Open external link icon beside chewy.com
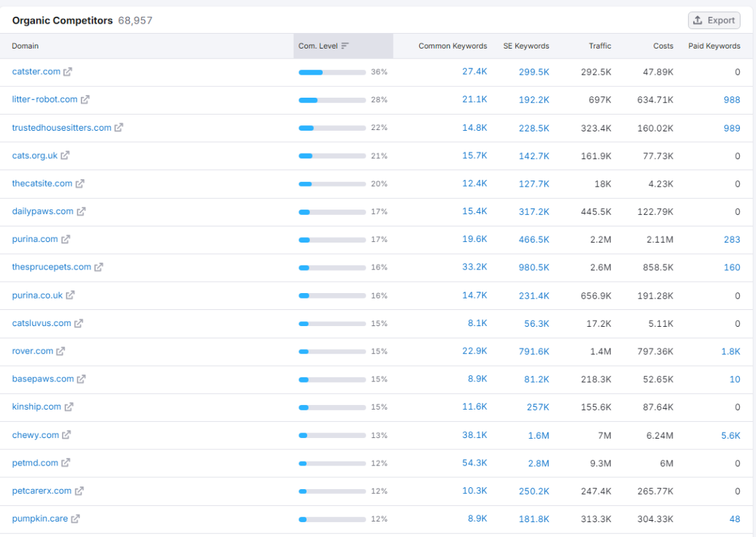 [66, 435]
